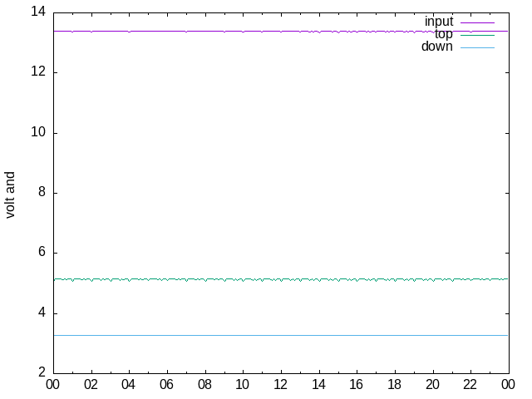Toggle the "down" legend entry

437,47
